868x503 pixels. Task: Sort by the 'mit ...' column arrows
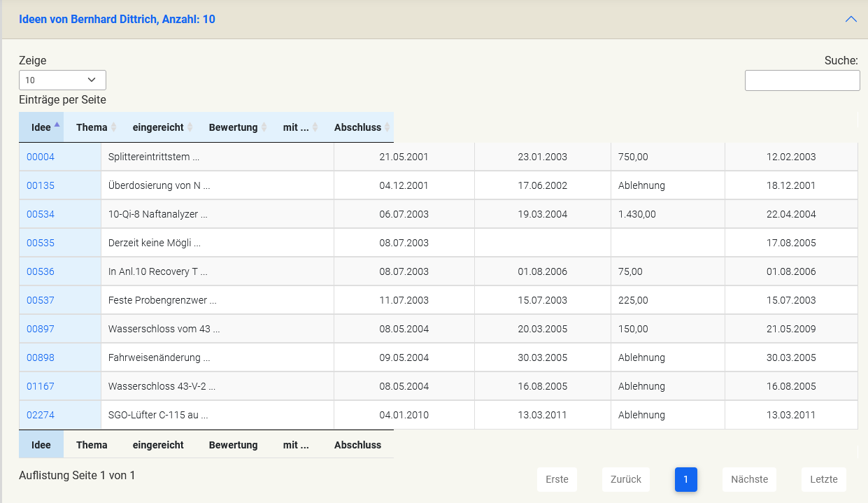point(315,127)
